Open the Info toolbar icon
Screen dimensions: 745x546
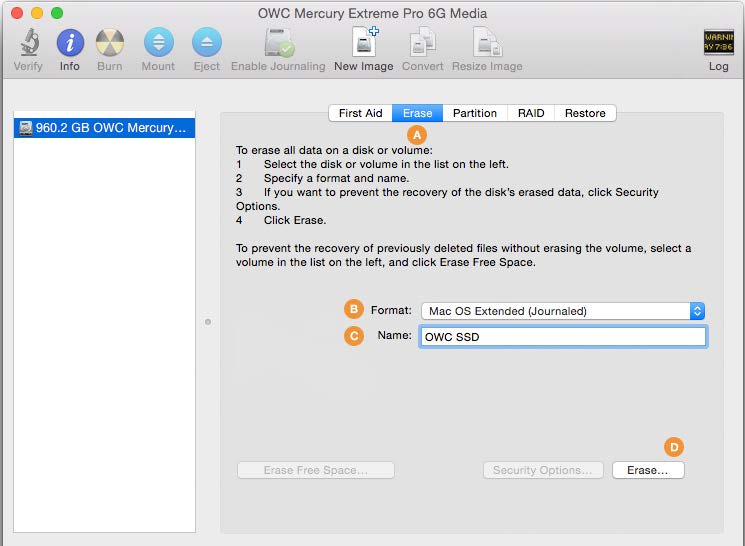pyautogui.click(x=70, y=42)
